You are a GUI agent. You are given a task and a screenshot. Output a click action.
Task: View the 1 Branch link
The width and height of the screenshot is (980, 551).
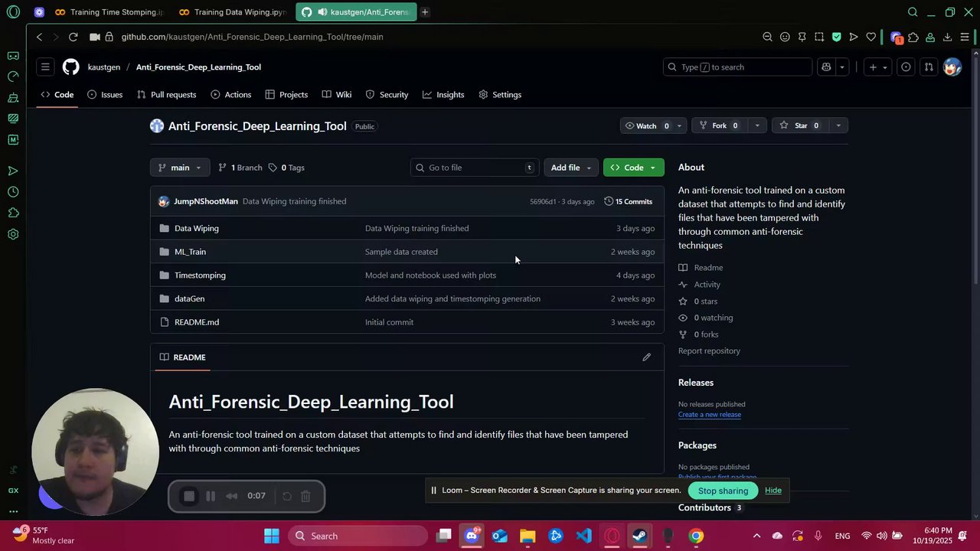coord(240,168)
